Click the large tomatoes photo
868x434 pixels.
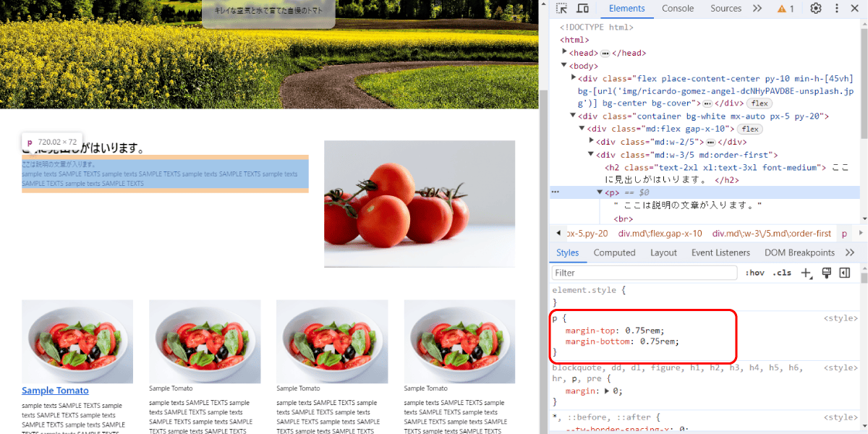click(420, 204)
